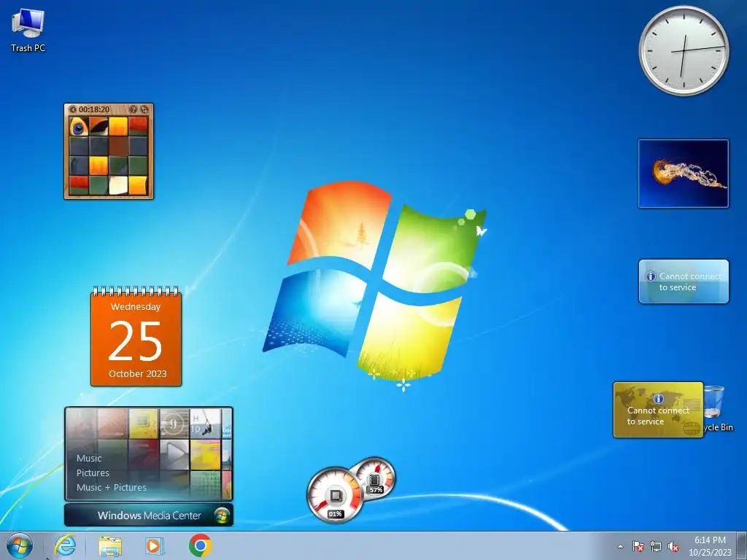Click the info icon on blue weather gadget

(650, 276)
